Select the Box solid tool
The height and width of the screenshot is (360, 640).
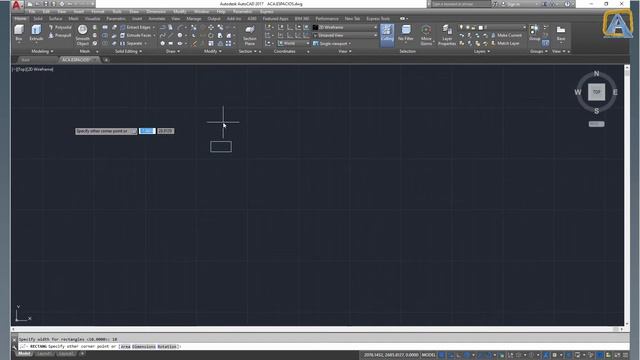19,33
